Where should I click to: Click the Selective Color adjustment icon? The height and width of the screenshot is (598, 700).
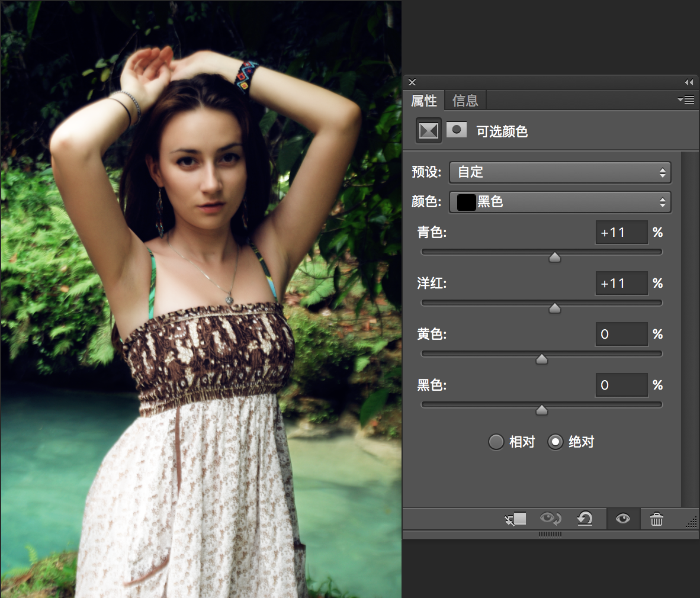429,131
